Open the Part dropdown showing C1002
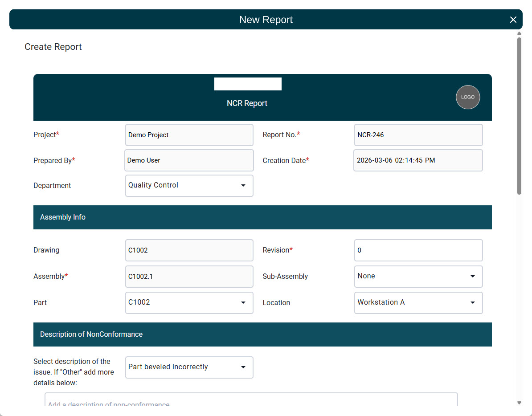This screenshot has height=416, width=532. pyautogui.click(x=189, y=303)
